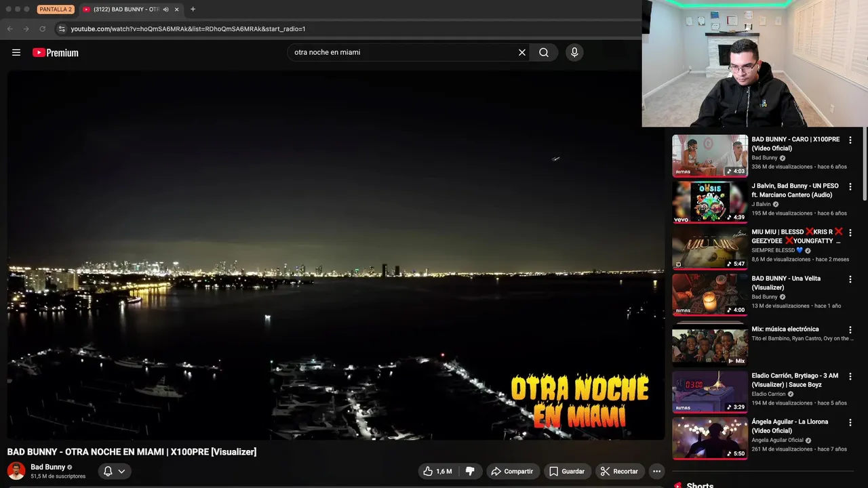Click the Recortar clip button
Viewport: 868px width, 488px height.
click(x=620, y=471)
